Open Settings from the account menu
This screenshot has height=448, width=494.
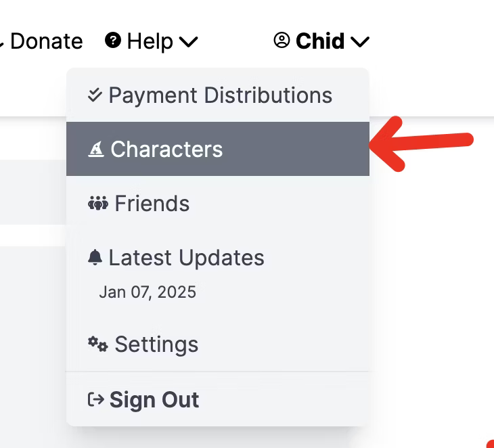tap(218, 344)
